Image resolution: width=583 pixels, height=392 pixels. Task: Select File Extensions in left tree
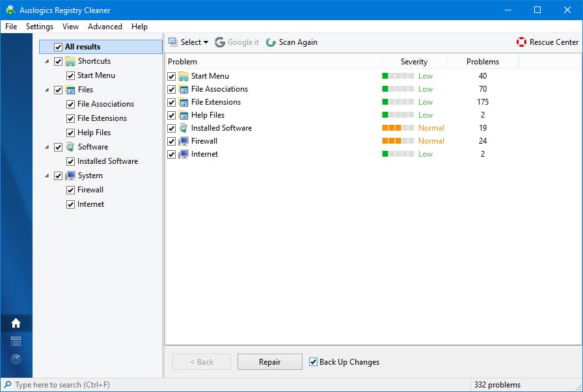(x=102, y=118)
